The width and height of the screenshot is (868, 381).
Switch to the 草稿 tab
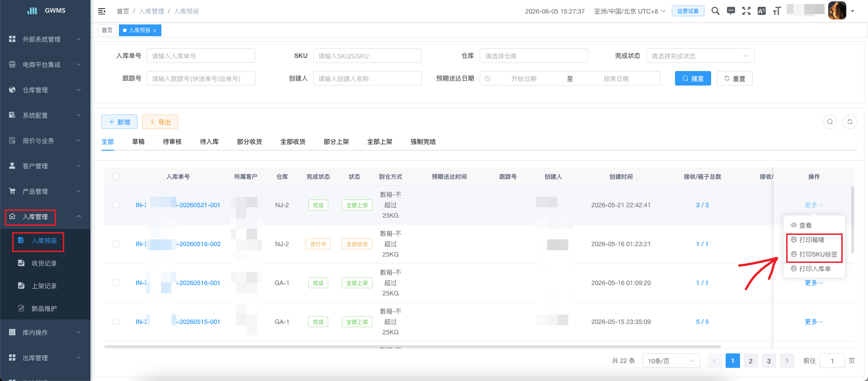138,142
